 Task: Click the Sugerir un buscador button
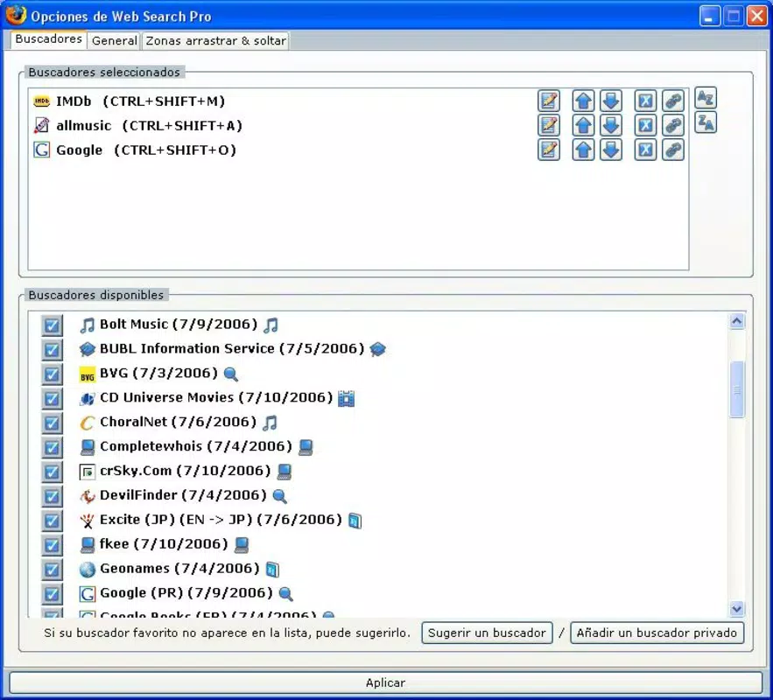coord(487,633)
